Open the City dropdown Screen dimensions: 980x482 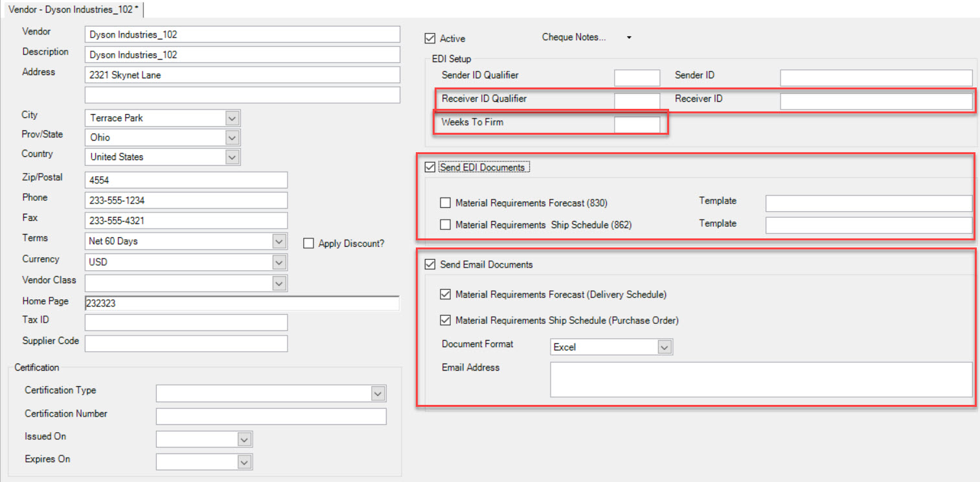pyautogui.click(x=233, y=118)
